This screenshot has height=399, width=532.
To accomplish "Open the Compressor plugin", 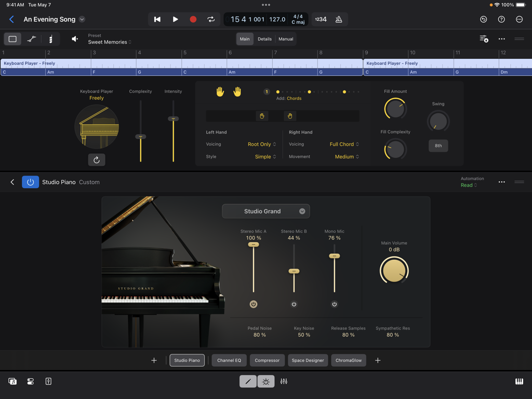I will (268, 360).
